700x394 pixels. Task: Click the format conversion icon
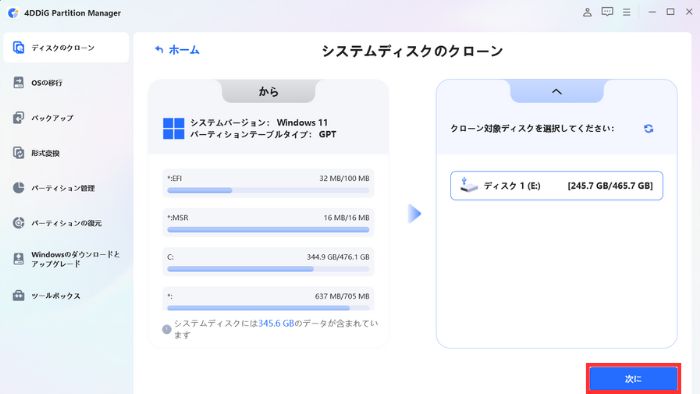(18, 153)
